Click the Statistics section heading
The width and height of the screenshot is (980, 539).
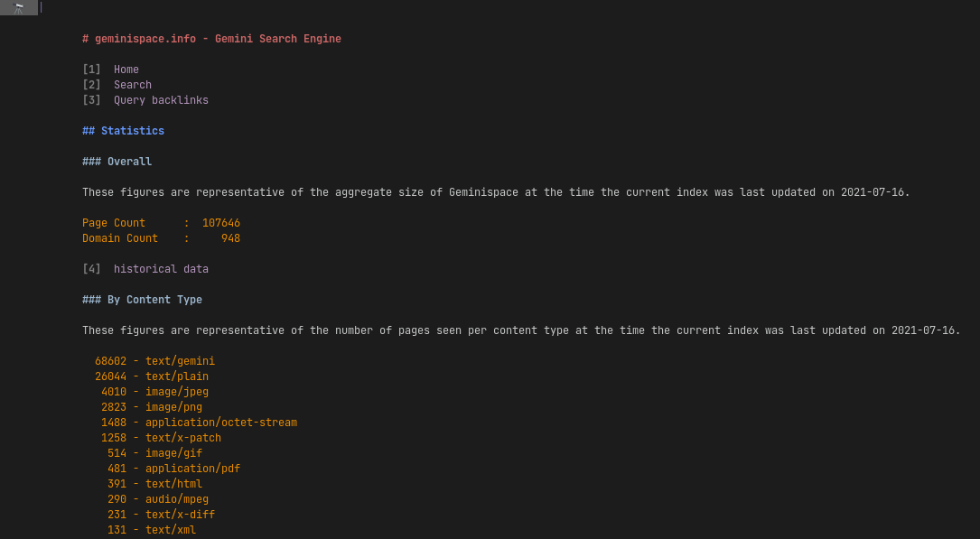click(123, 131)
